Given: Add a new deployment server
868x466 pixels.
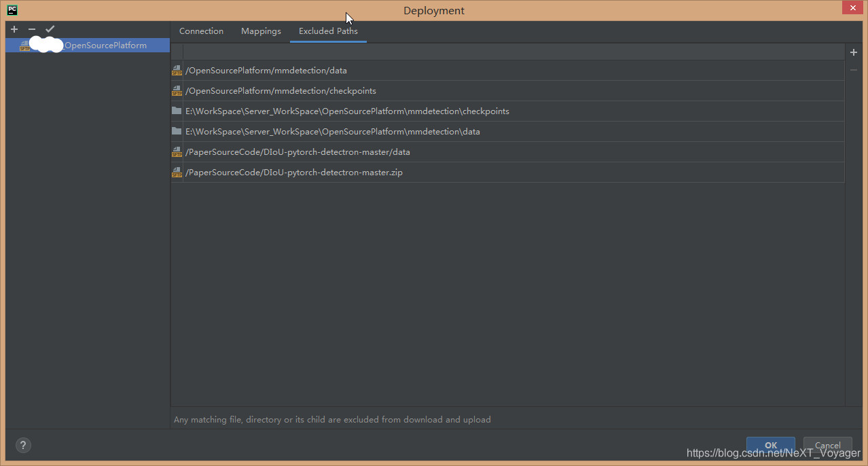Looking at the screenshot, I should 14,29.
